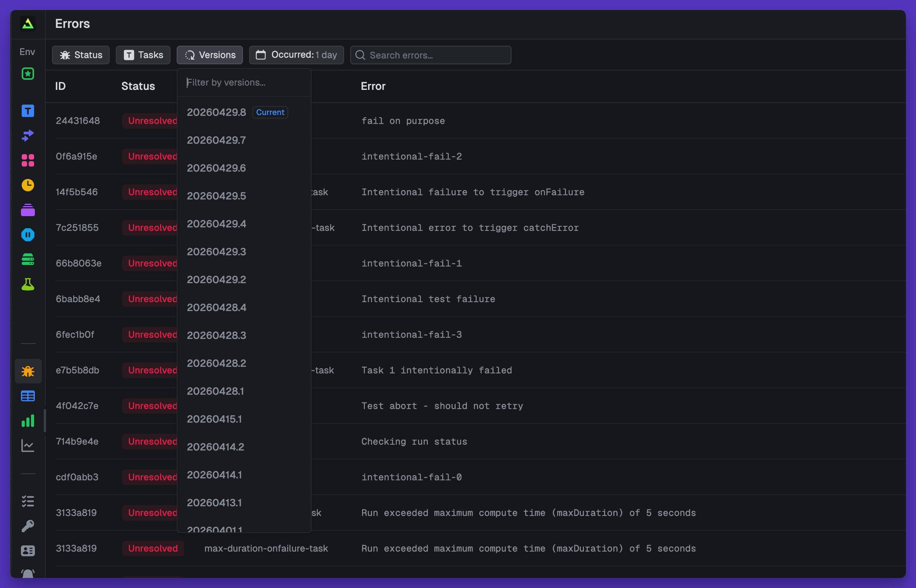Click the ID column header
The height and width of the screenshot is (588, 916).
coord(60,86)
